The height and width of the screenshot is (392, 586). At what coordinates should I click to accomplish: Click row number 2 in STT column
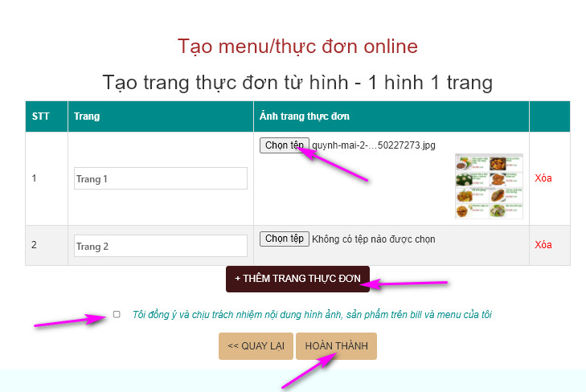point(35,245)
